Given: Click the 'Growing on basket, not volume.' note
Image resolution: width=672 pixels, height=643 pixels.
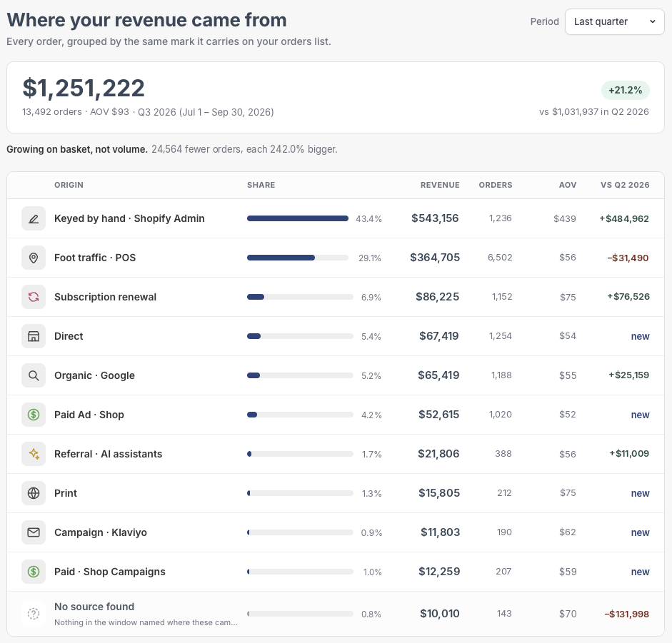Looking at the screenshot, I should pos(76,149).
